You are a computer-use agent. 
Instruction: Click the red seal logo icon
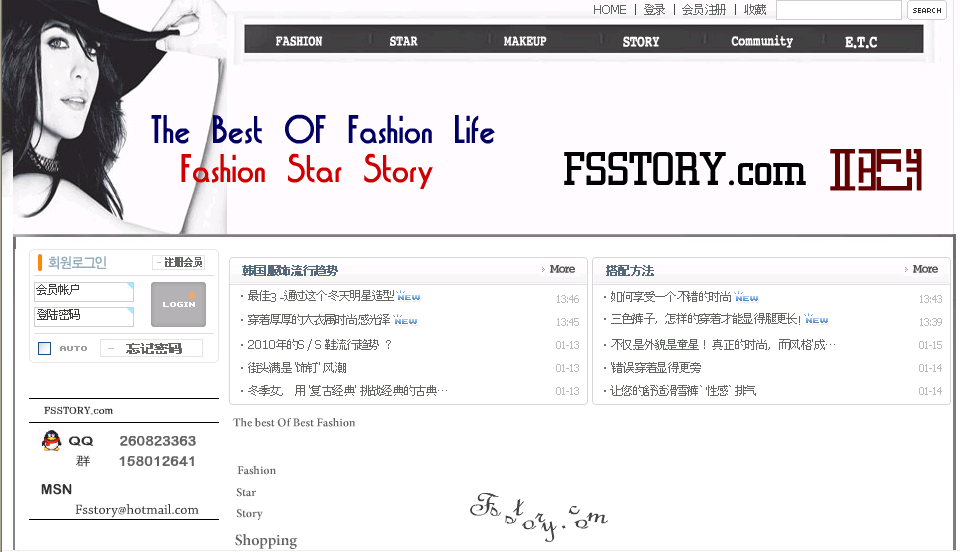(x=876, y=170)
